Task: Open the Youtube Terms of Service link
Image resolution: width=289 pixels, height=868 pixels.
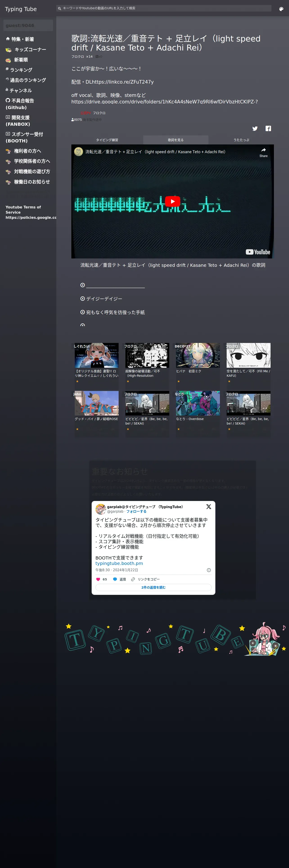Action: coord(31,212)
